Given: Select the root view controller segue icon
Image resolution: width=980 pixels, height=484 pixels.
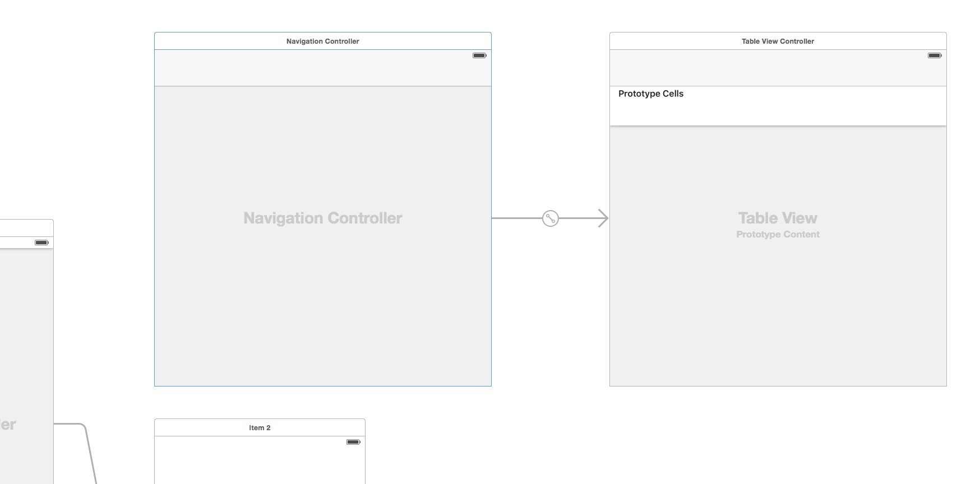Looking at the screenshot, I should [551, 218].
